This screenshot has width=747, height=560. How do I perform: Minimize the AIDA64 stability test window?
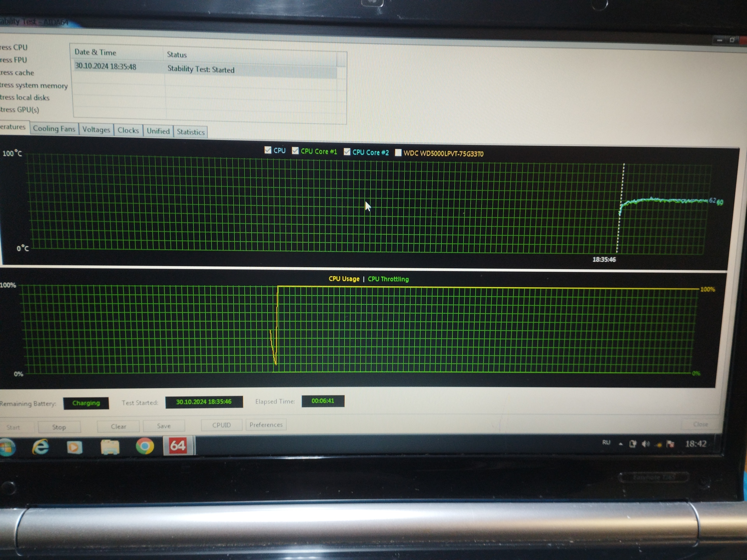719,40
